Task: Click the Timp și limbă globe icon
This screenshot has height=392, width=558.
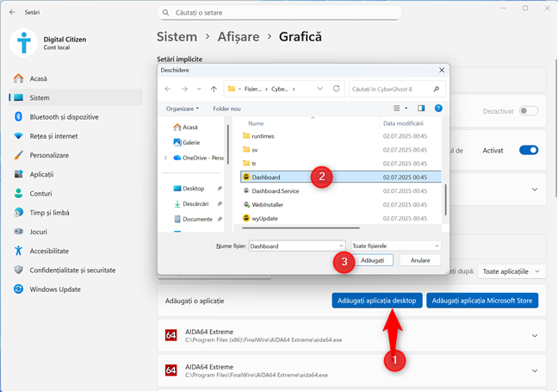Action: click(18, 213)
